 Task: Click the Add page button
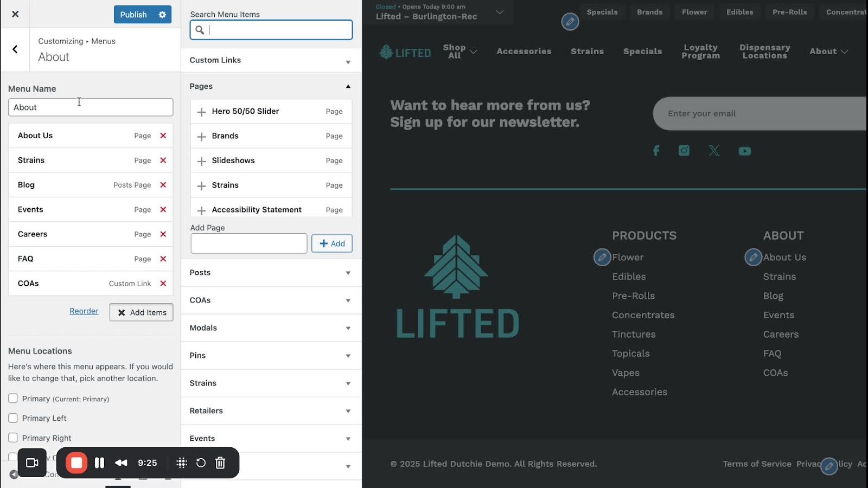(x=332, y=243)
